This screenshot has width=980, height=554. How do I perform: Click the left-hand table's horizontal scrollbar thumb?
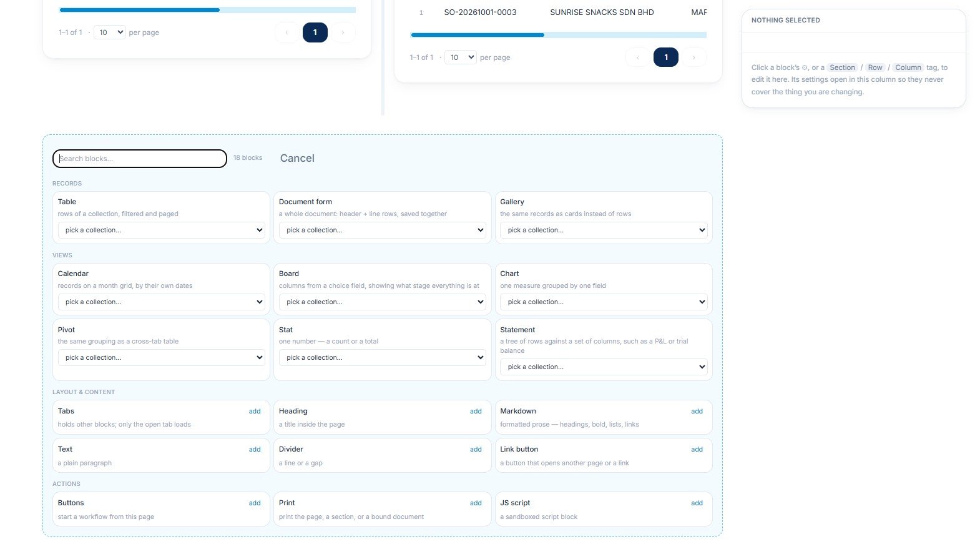tap(140, 10)
